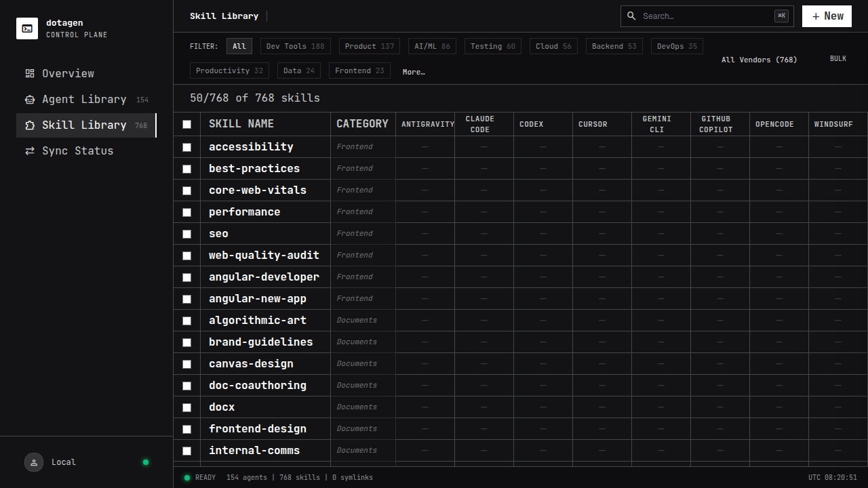Click the BULK button
Screen dimensions: 868x488
coord(838,59)
